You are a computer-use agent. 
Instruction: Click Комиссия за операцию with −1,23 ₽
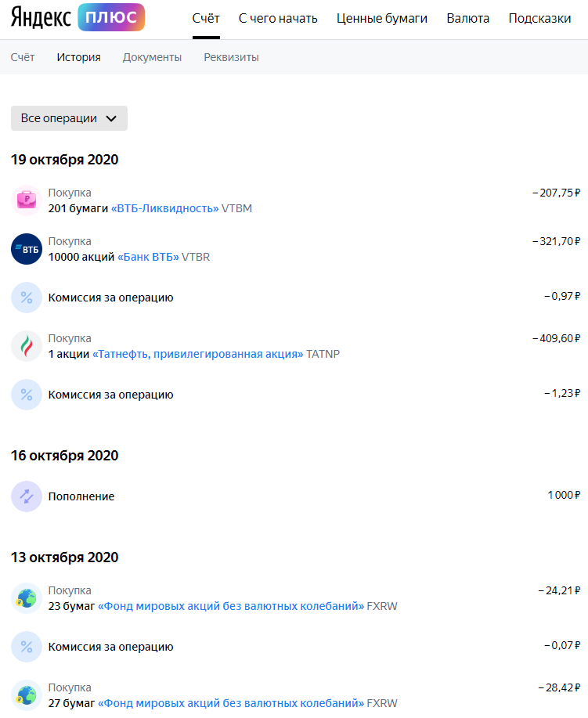tap(111, 395)
